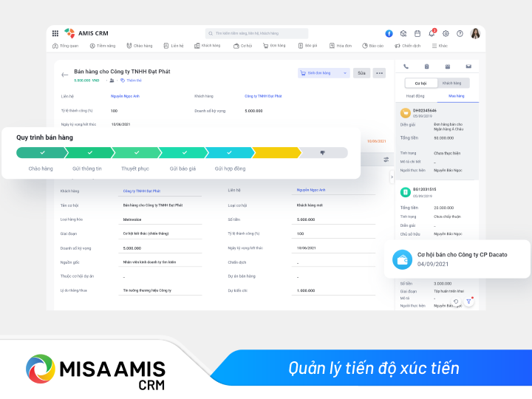Open the three-dot more actions button
The width and height of the screenshot is (532, 399).
(379, 73)
